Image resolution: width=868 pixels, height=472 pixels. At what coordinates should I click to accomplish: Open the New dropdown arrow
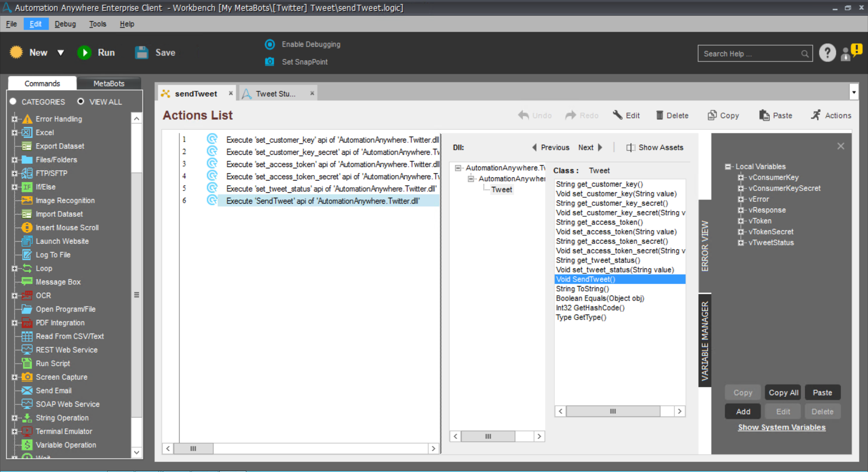tap(61, 53)
